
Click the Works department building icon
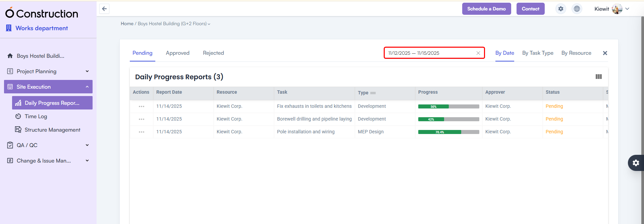point(9,28)
